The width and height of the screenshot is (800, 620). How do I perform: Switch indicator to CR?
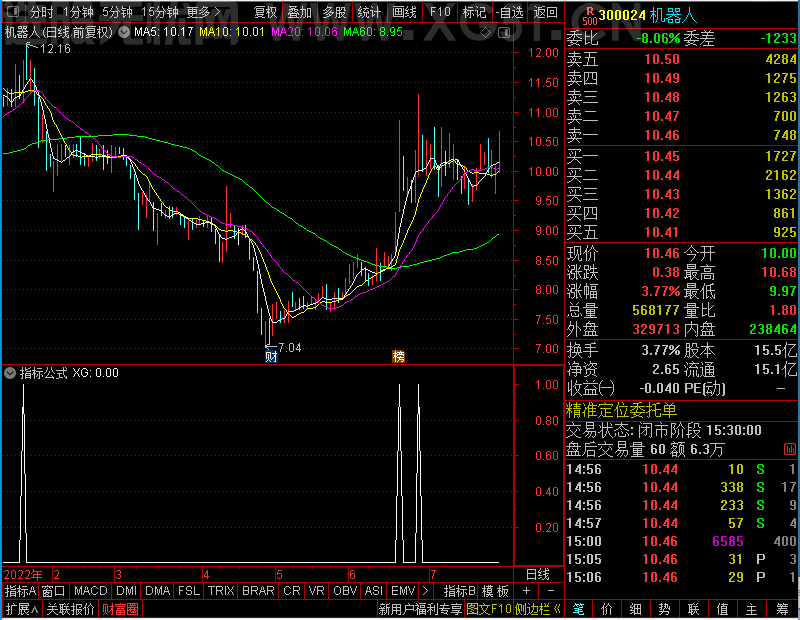pyautogui.click(x=291, y=591)
